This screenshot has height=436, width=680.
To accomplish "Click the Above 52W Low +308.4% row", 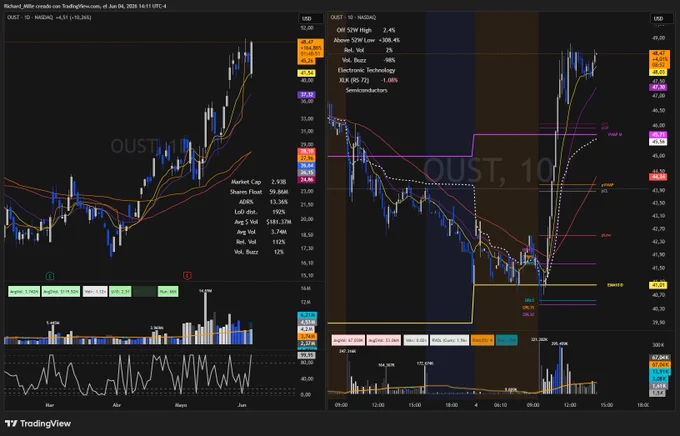I will (x=366, y=40).
